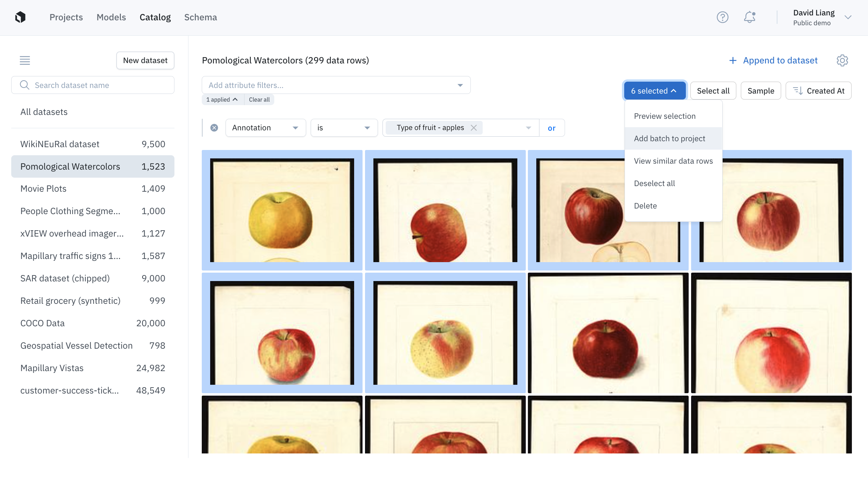Open dataset settings gear icon
Image resolution: width=868 pixels, height=492 pixels.
click(x=842, y=60)
